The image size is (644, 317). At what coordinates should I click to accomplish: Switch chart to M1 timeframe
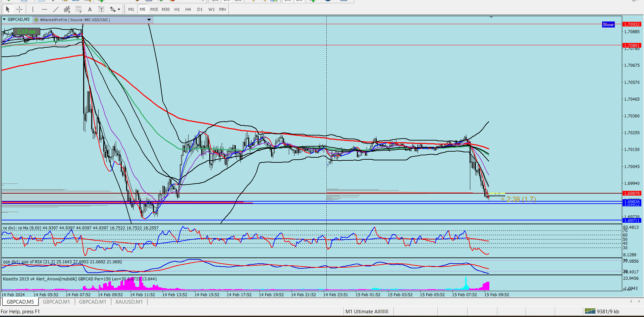point(131,9)
